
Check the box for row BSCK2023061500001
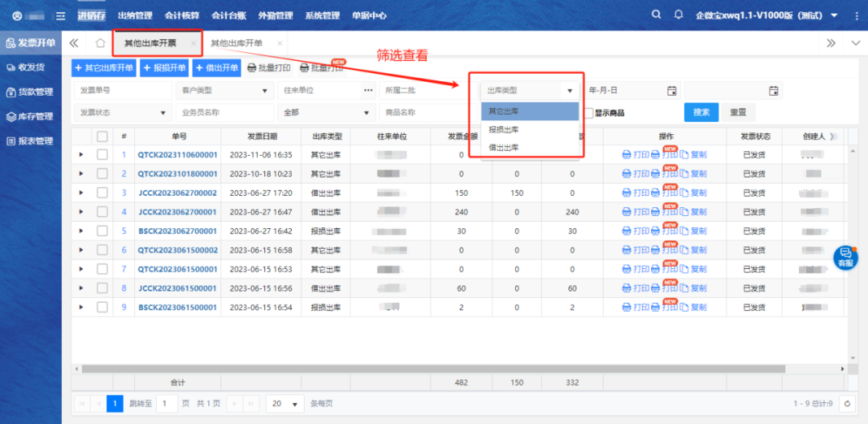102,308
